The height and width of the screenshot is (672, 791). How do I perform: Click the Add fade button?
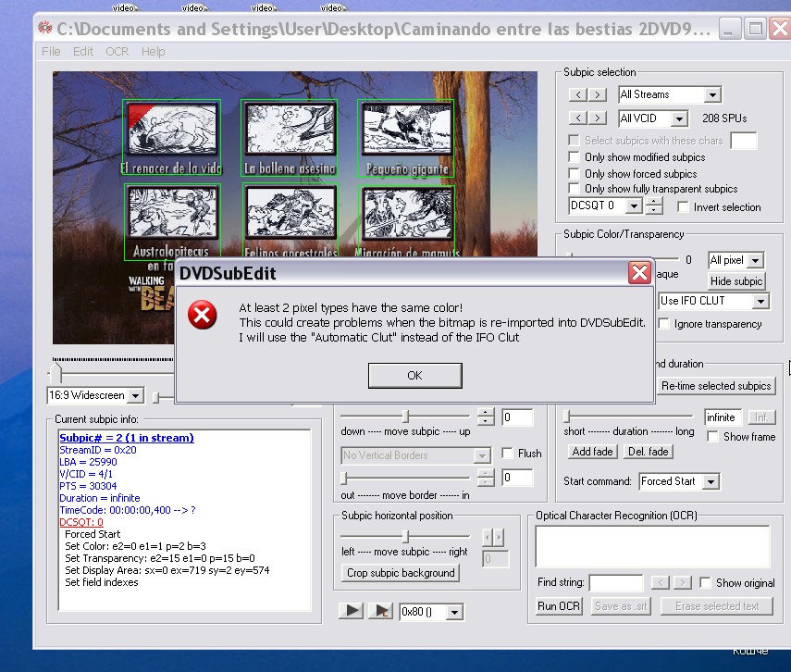[592, 452]
